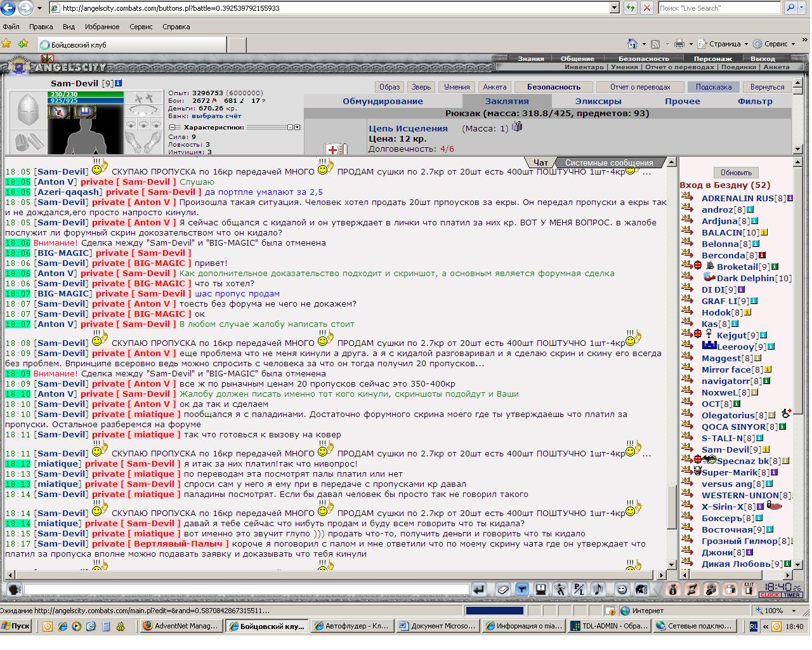812x650 pixels.
Task: Save chat using the floppy disk icon
Action: [x=541, y=590]
